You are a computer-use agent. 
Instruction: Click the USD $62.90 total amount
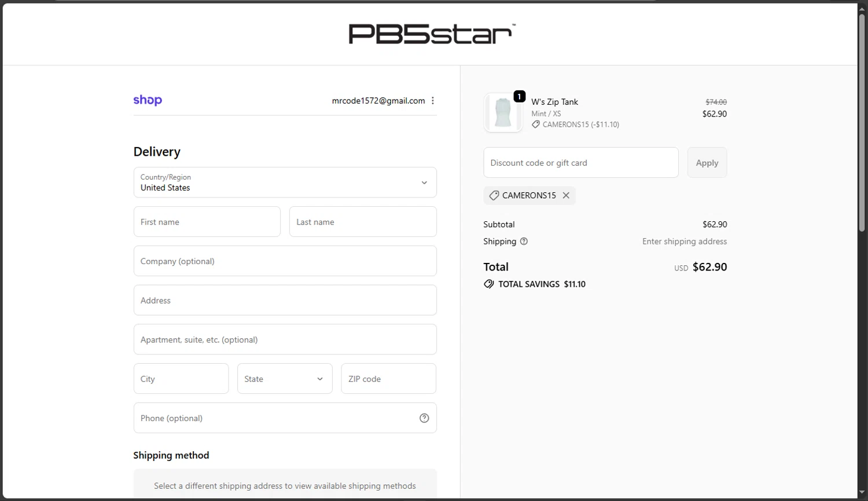tap(701, 267)
